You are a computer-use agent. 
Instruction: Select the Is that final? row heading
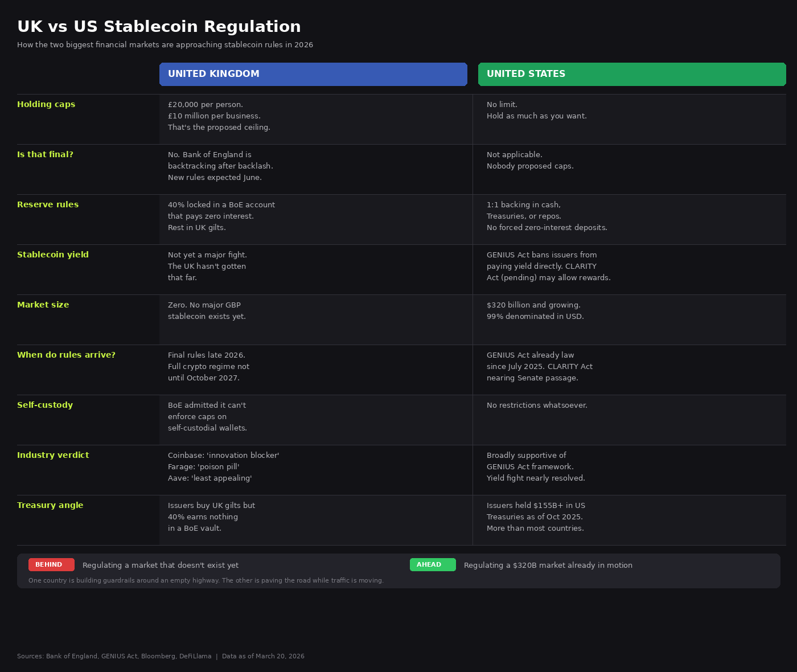pyautogui.click(x=45, y=154)
